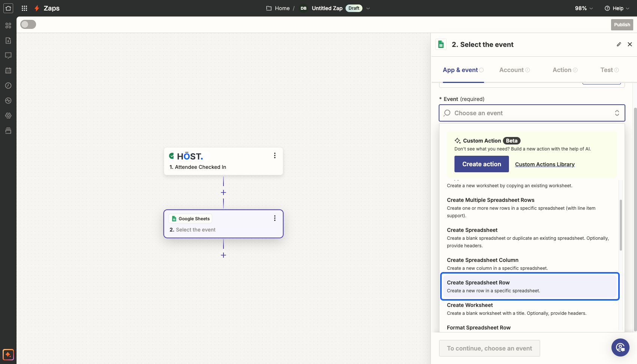Open the settings gear sidebar icon
637x364 pixels.
point(8,116)
